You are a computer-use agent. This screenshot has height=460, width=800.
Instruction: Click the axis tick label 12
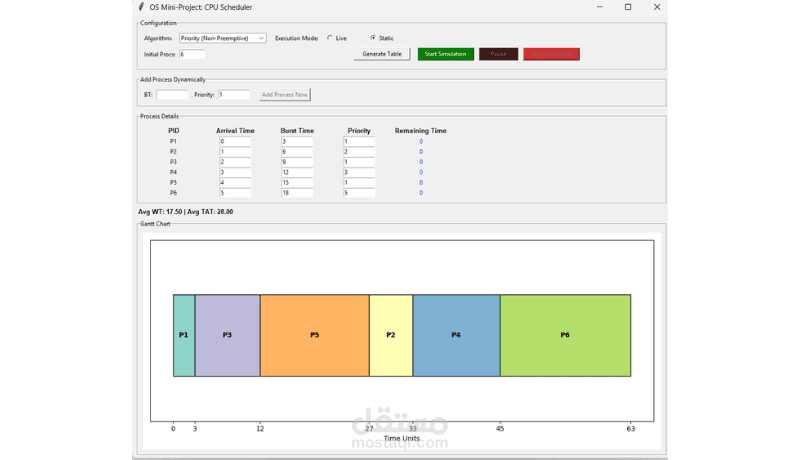point(260,429)
